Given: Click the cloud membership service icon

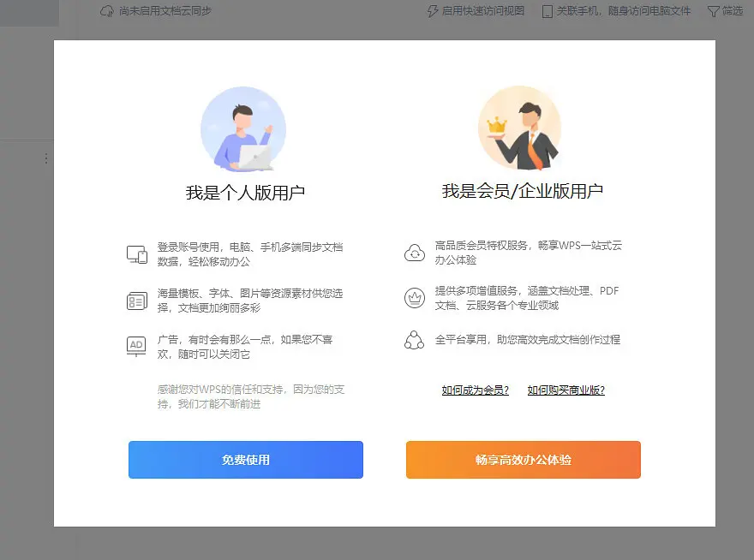Looking at the screenshot, I should point(415,253).
